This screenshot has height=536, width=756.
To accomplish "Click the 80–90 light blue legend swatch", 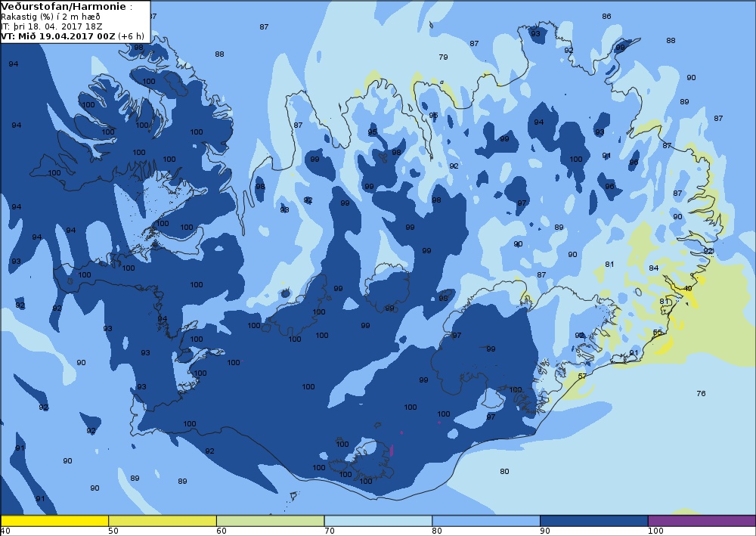I will [x=486, y=521].
